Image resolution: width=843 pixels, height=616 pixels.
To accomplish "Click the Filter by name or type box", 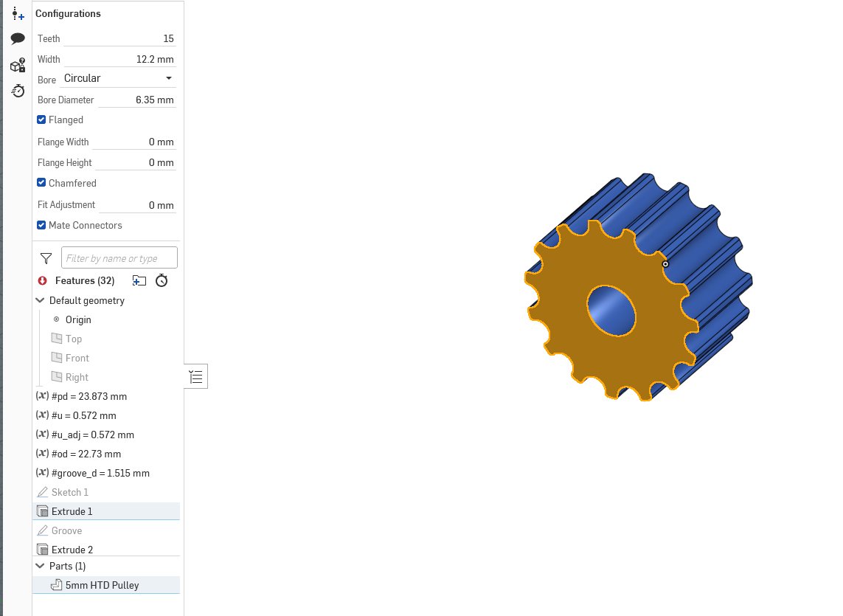I will click(119, 257).
